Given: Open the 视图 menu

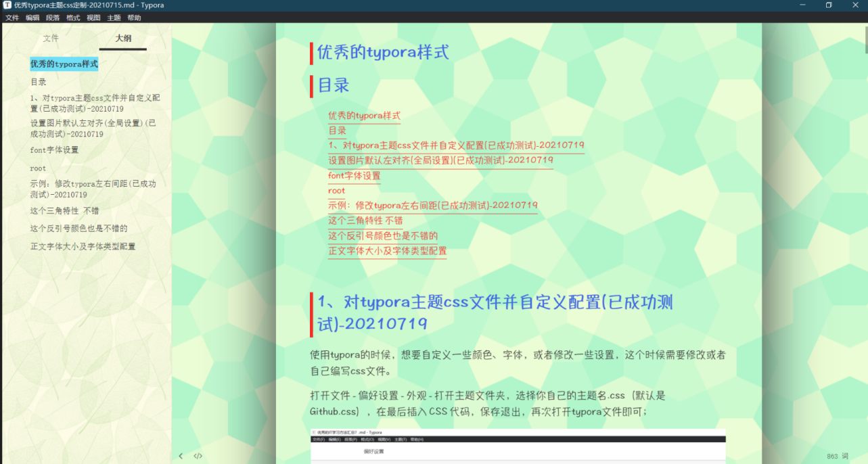Looking at the screenshot, I should click(x=93, y=18).
